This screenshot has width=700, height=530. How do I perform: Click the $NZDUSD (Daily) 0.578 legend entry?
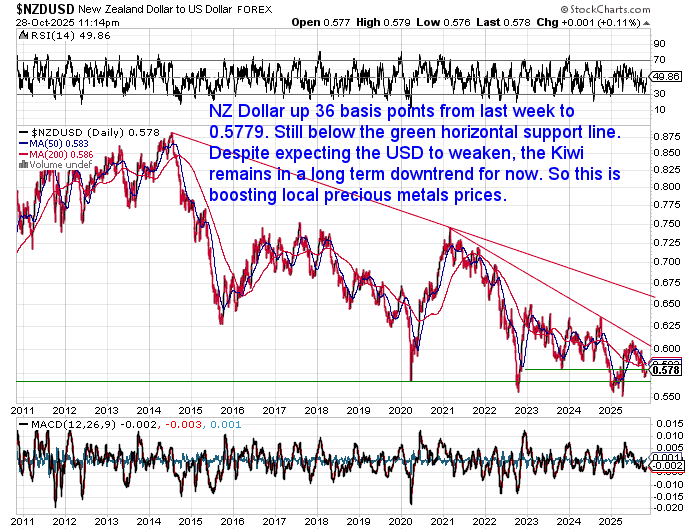[x=89, y=133]
